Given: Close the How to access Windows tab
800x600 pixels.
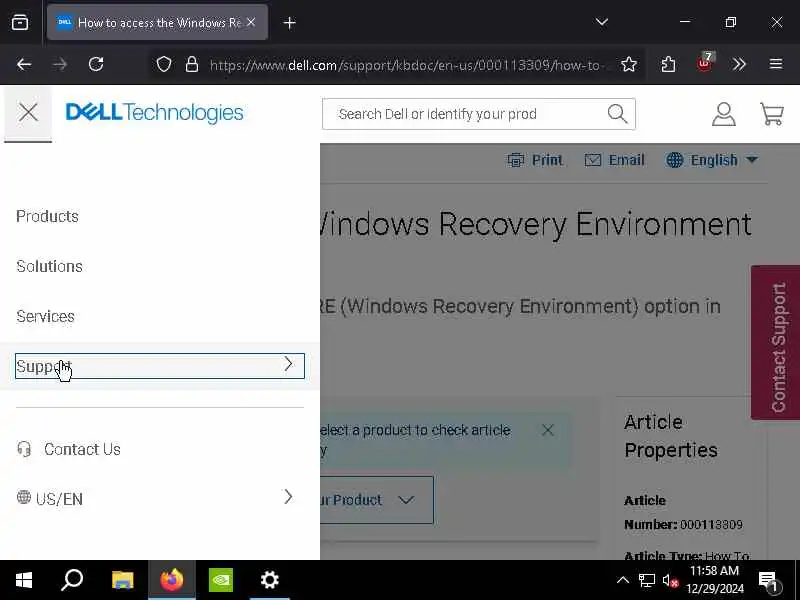Looking at the screenshot, I should 251,22.
